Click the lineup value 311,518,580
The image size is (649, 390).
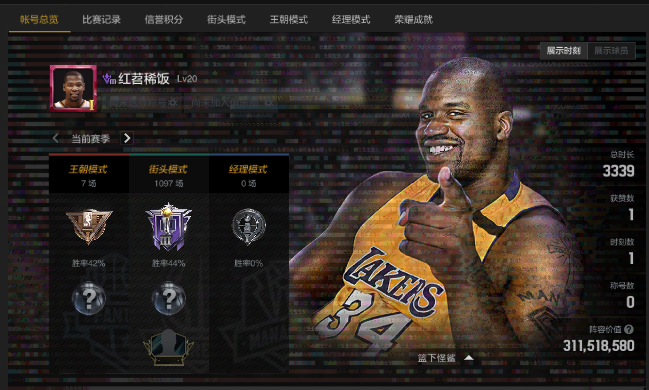pyautogui.click(x=599, y=345)
